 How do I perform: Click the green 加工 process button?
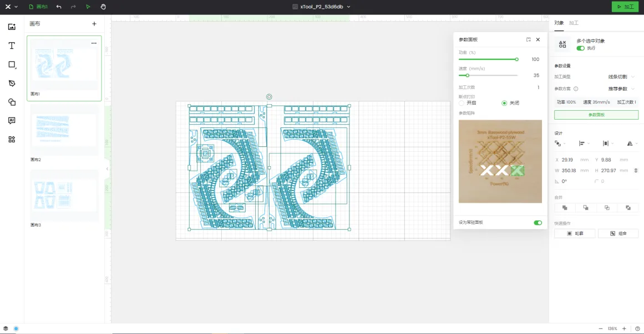point(625,7)
